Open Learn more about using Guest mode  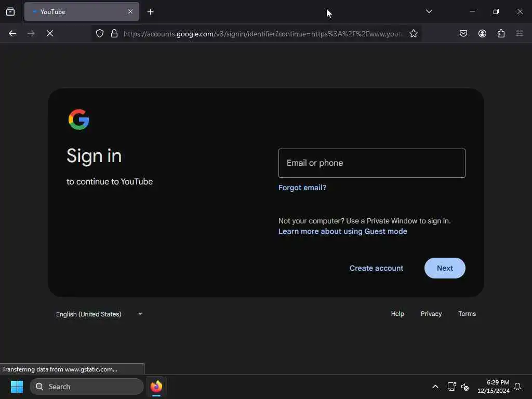pos(343,231)
